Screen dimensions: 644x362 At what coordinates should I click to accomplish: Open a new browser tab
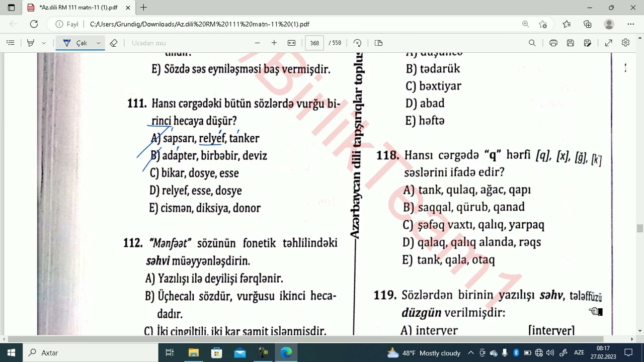(x=144, y=8)
